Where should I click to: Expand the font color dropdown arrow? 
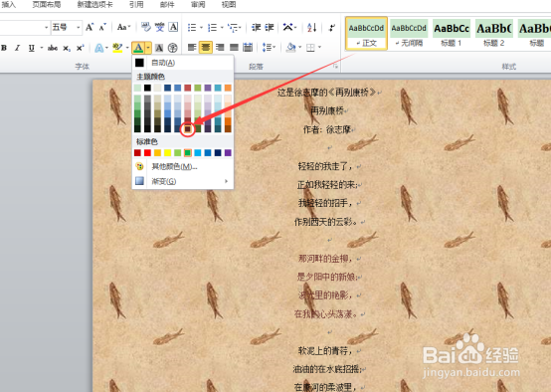click(x=148, y=48)
